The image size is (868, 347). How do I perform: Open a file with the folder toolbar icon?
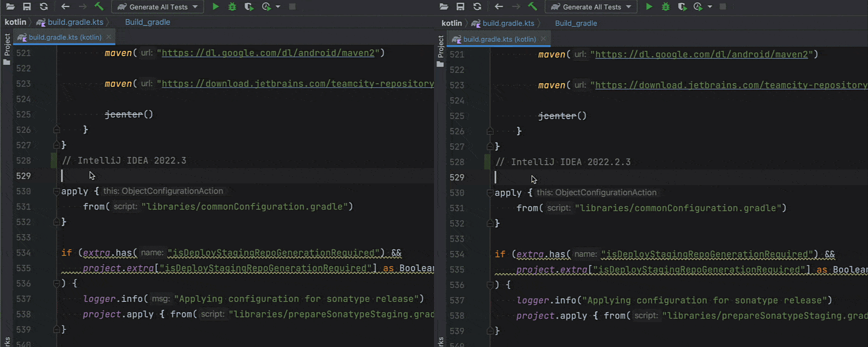tap(10, 6)
